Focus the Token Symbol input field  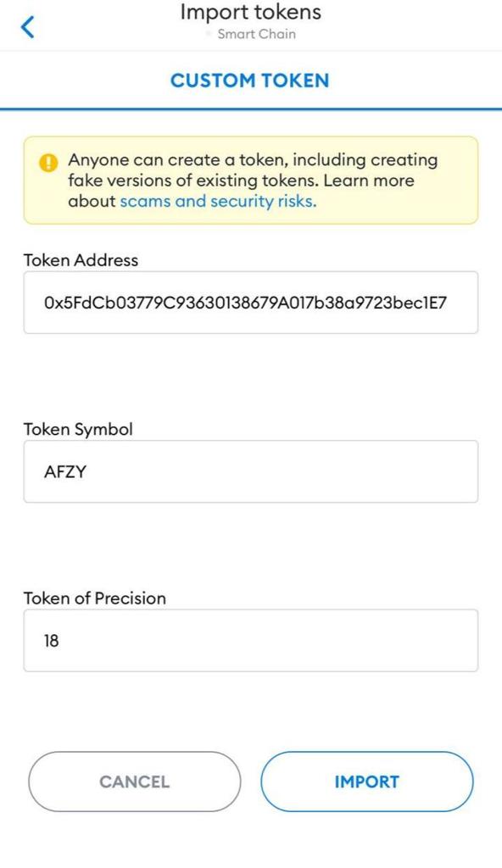coord(250,471)
